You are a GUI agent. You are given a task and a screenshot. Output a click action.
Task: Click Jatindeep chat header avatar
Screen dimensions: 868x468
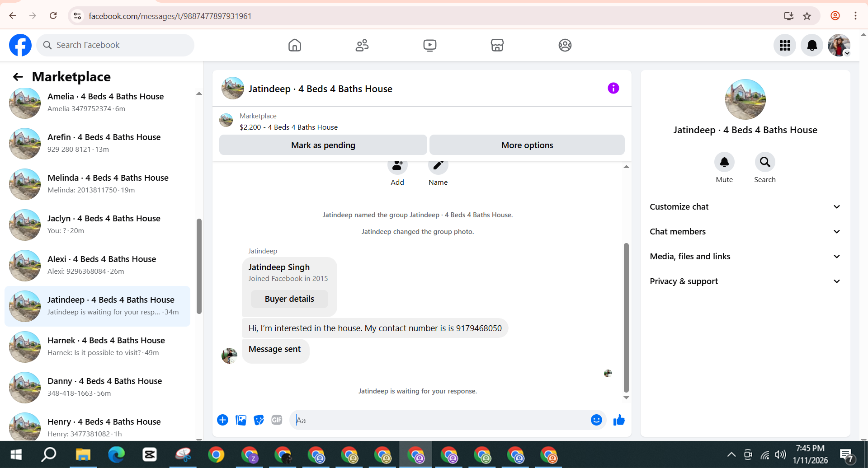pyautogui.click(x=233, y=88)
